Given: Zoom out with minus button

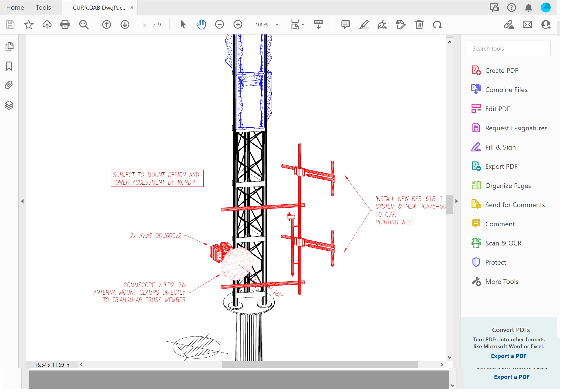Looking at the screenshot, I should coord(219,24).
